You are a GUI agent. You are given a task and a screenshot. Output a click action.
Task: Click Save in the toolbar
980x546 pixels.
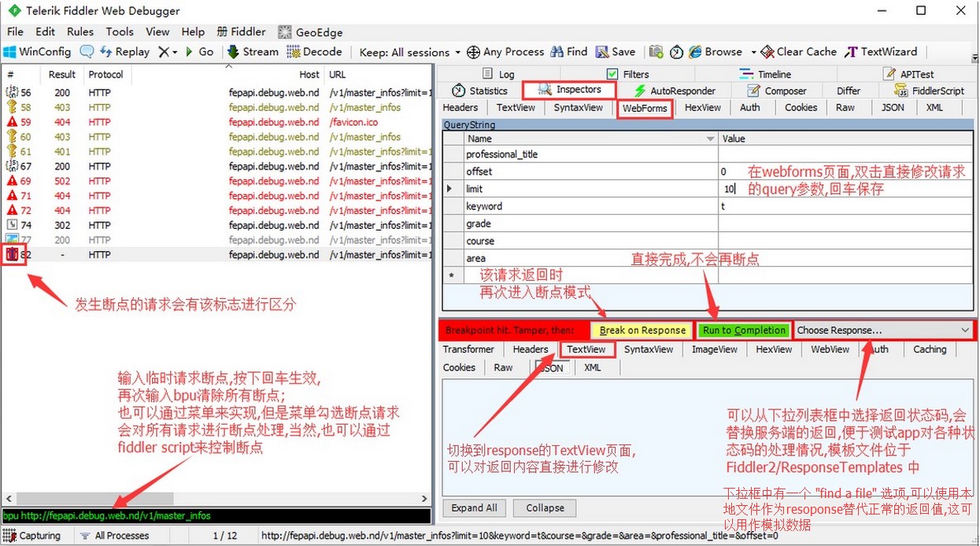616,52
